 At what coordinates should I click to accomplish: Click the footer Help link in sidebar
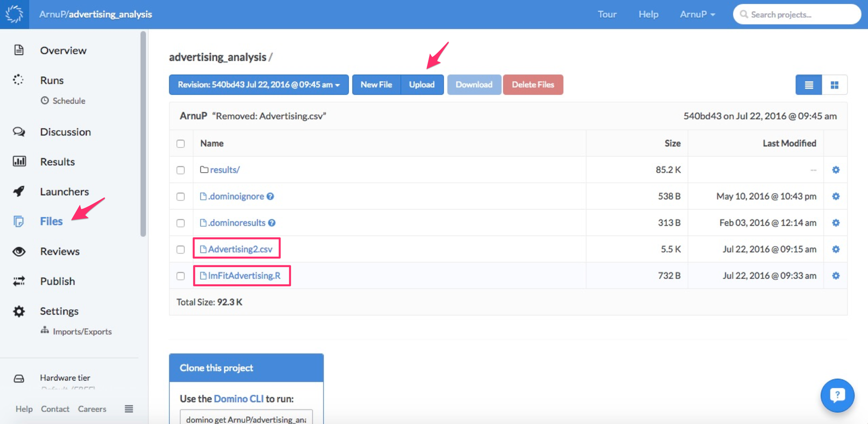click(x=24, y=409)
